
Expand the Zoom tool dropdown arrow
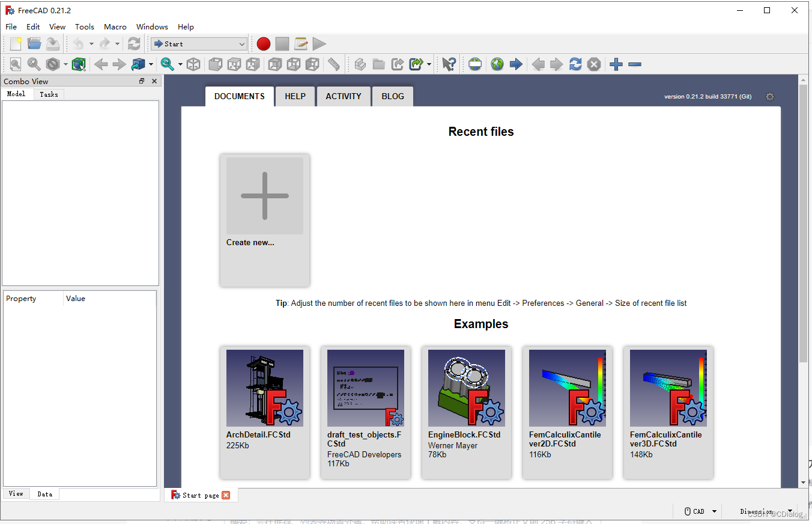click(x=180, y=64)
